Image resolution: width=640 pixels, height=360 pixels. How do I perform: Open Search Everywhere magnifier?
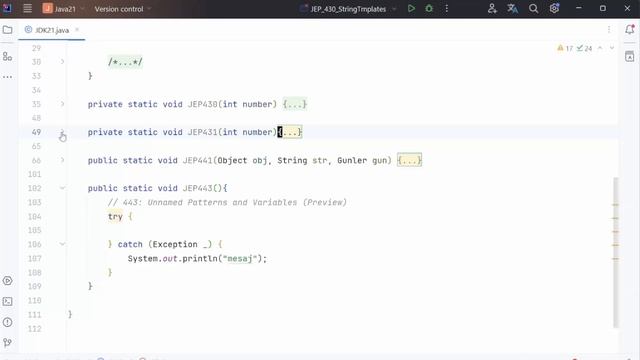(x=533, y=8)
